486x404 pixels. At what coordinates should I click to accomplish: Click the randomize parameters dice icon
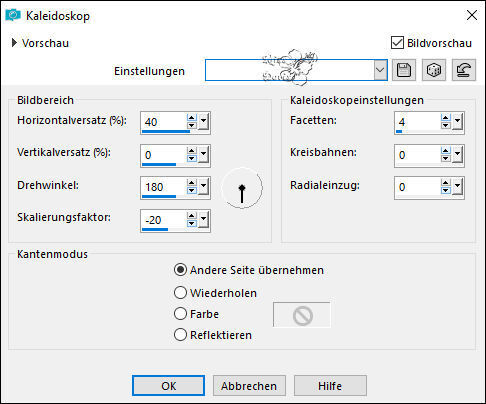click(434, 70)
